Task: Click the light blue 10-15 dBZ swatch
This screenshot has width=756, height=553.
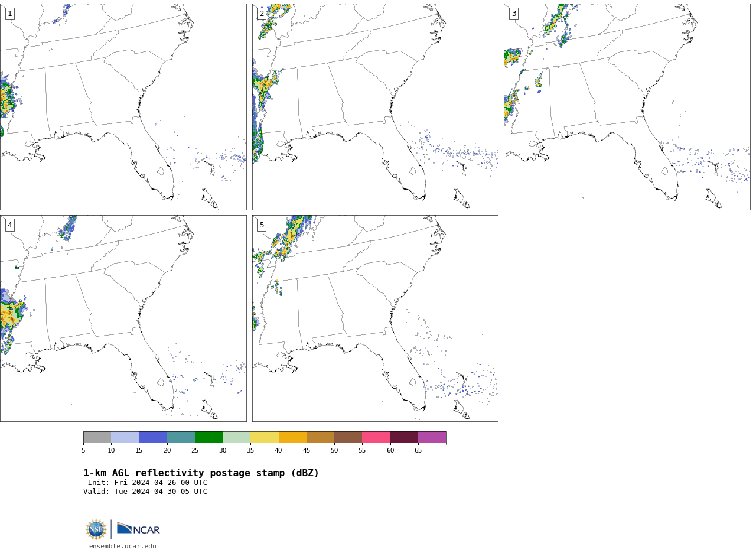Action: 125,437
